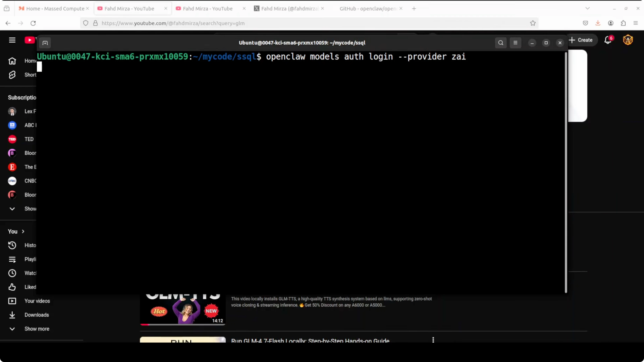Image resolution: width=644 pixels, height=362 pixels.
Task: Switch to GitHub openclaw tab
Action: (x=367, y=9)
